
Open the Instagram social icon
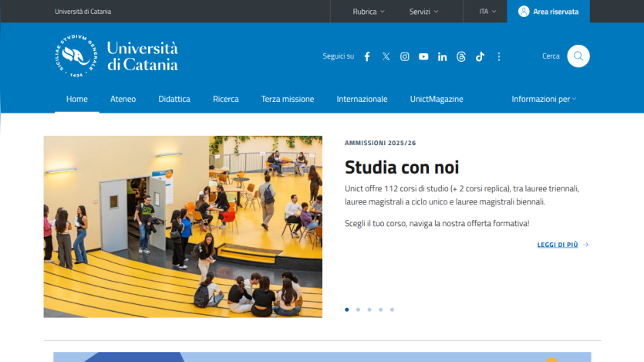point(405,56)
